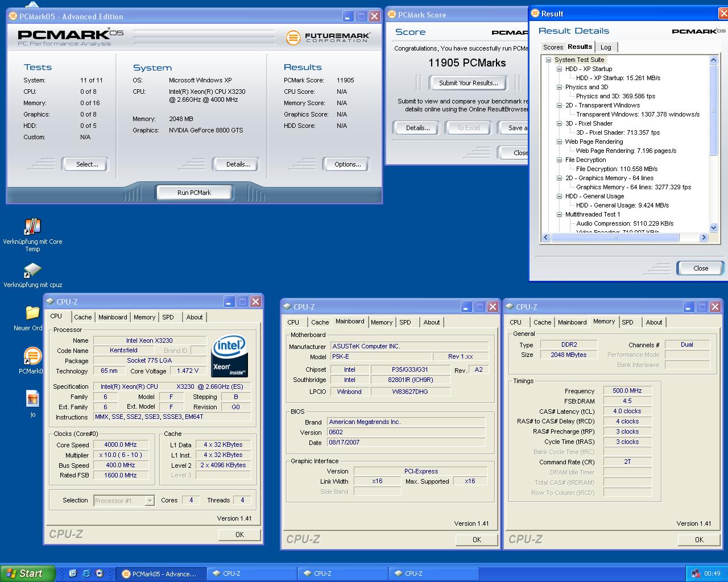Viewport: 728px width, 582px height.
Task: Click the Result window title bar icon
Action: point(536,14)
